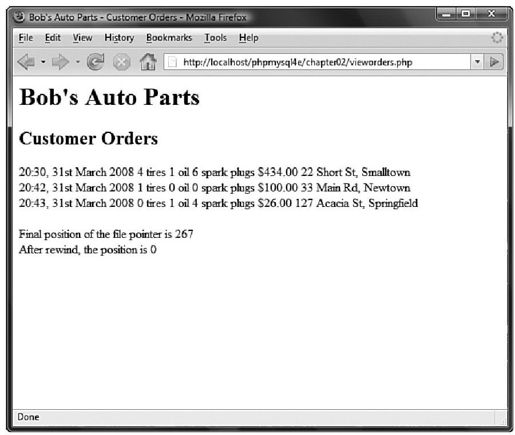Click the Firefox icon in the title bar

click(x=19, y=17)
